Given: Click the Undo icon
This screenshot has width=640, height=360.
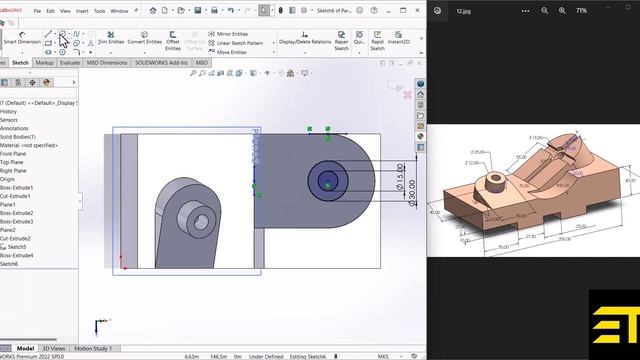Looking at the screenshot, I should (231, 11).
